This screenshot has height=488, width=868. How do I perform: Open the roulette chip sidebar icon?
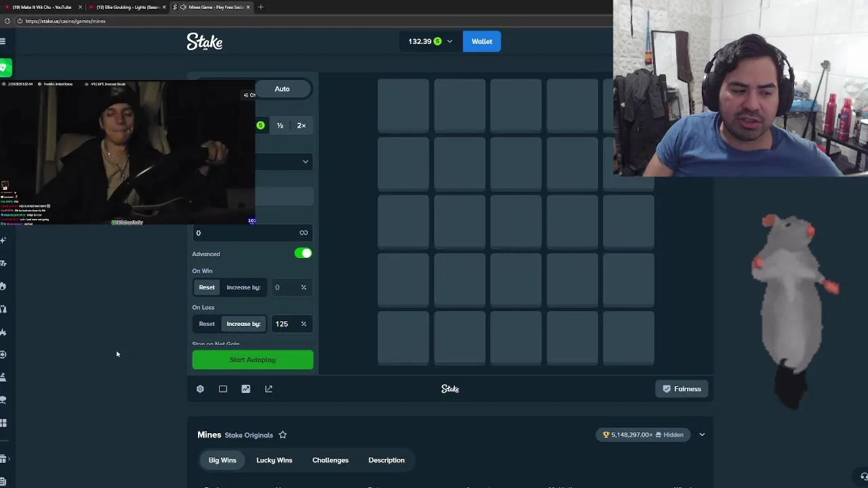(3, 354)
